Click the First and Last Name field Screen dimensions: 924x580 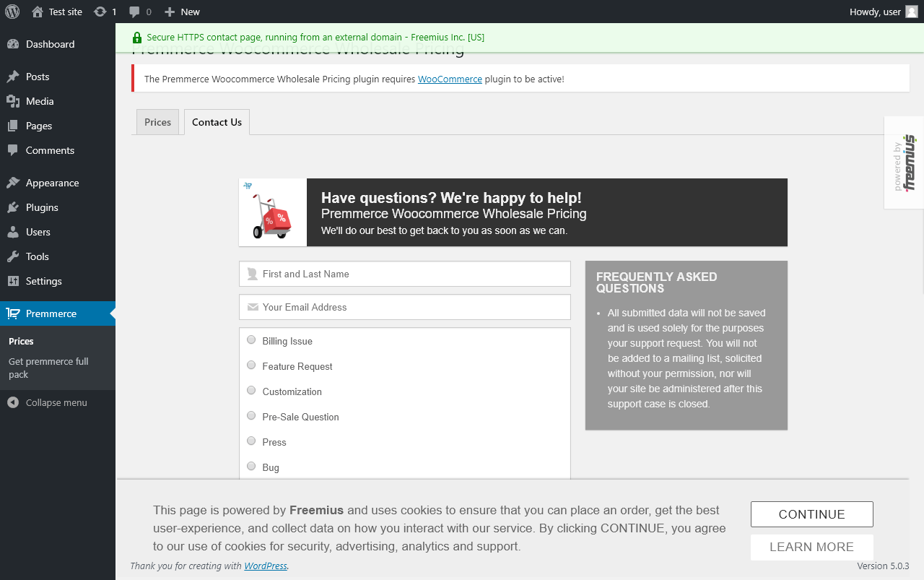click(405, 274)
